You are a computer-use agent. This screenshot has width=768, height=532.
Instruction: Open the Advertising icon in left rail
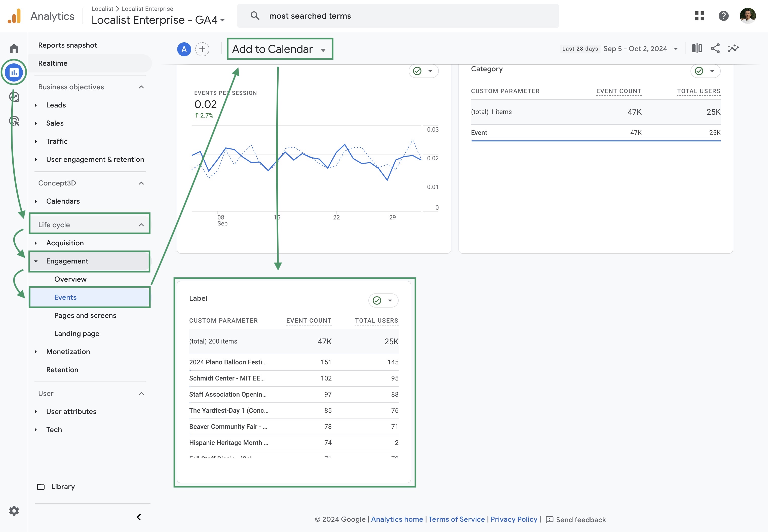(14, 121)
